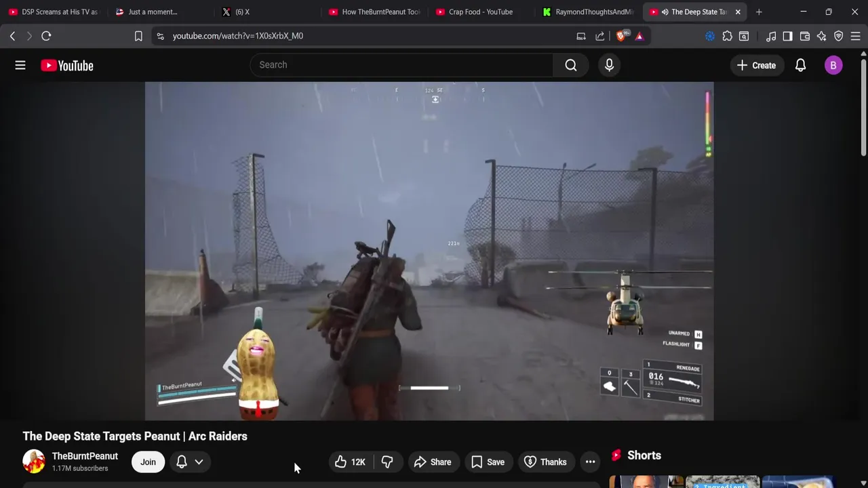
Task: Open the Brave Shields lion icon
Action: pyautogui.click(x=621, y=36)
